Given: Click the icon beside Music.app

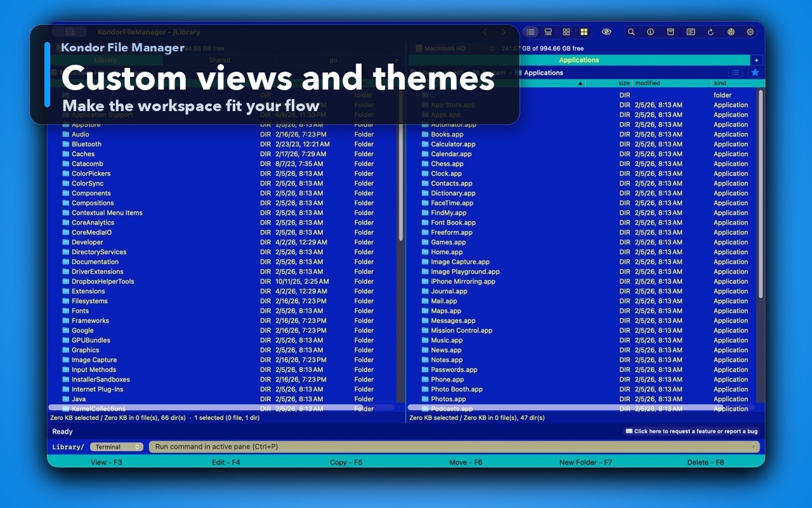Looking at the screenshot, I should pos(426,340).
